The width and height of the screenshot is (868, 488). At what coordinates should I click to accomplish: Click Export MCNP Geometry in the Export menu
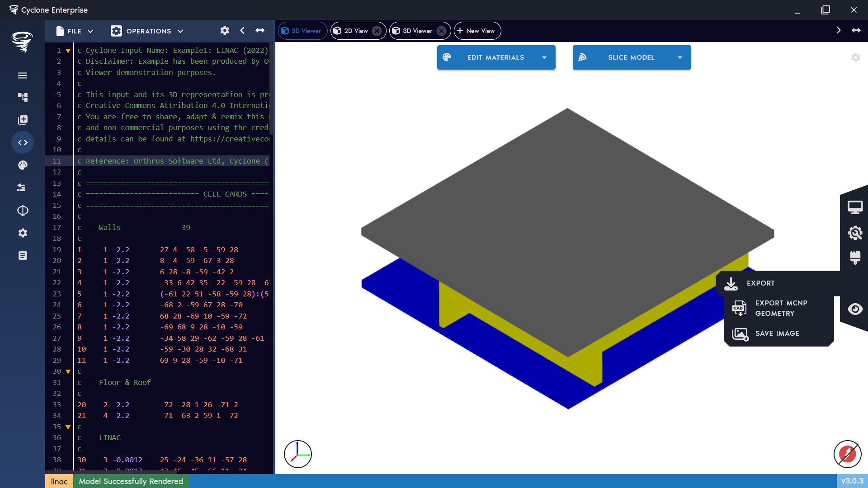point(781,308)
